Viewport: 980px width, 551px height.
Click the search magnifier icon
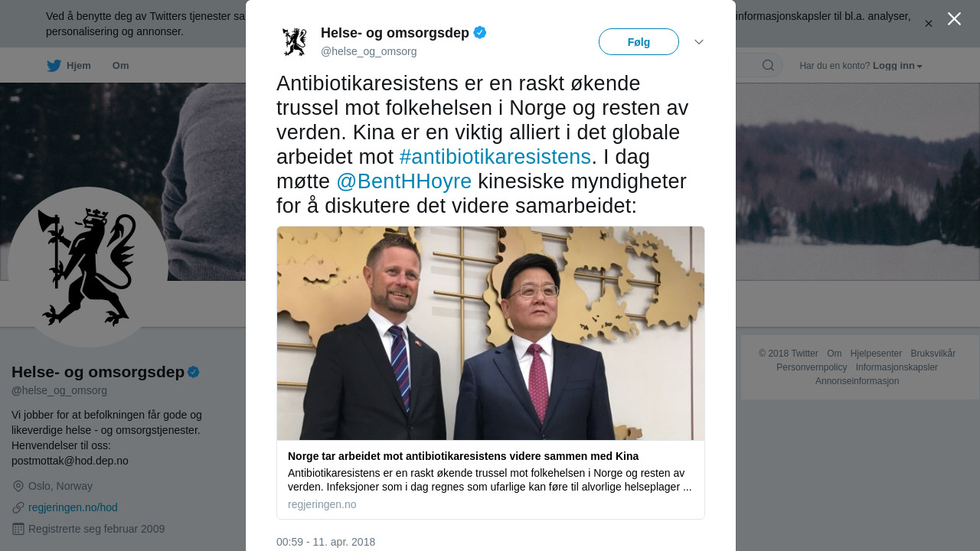pos(768,65)
